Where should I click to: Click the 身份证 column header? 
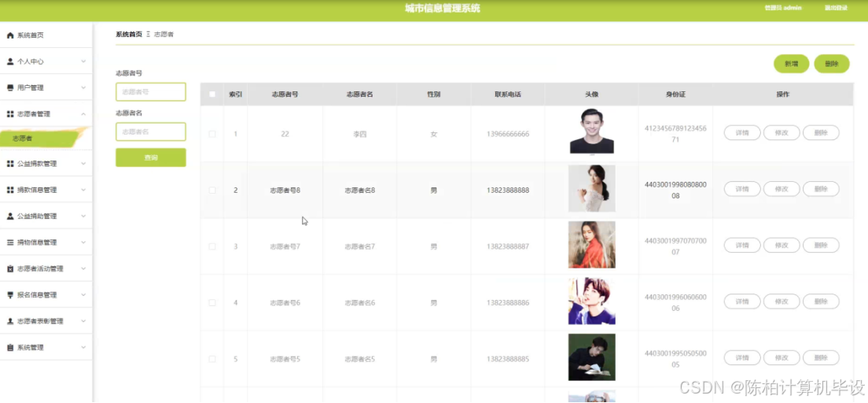(x=675, y=94)
